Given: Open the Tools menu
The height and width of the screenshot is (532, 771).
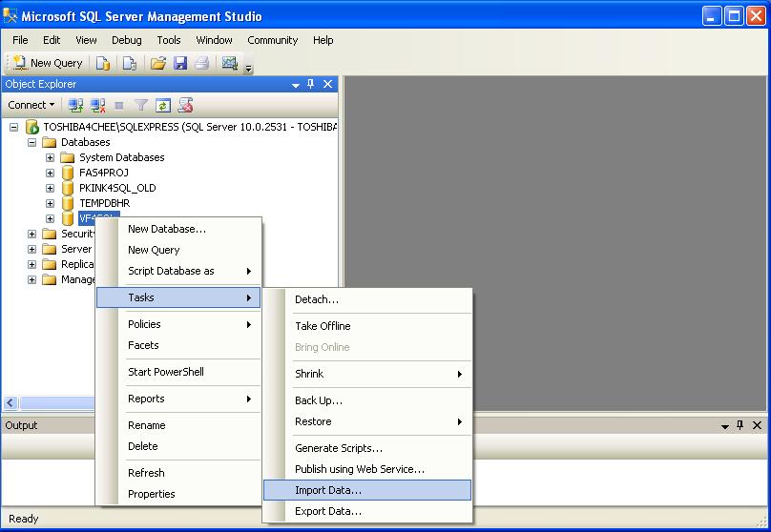Looking at the screenshot, I should (169, 40).
